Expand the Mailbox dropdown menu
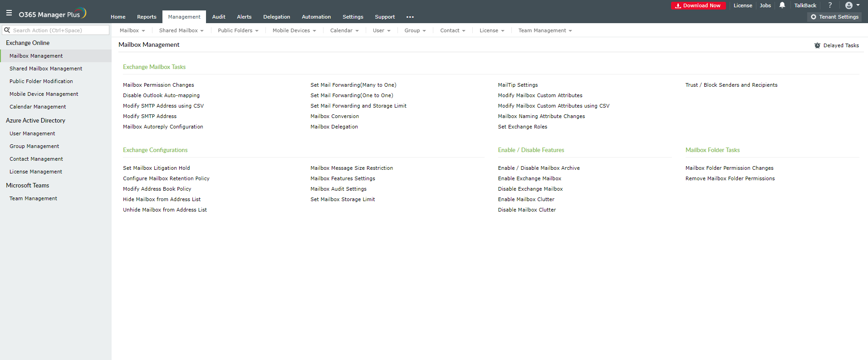Image resolution: width=868 pixels, height=360 pixels. point(132,30)
